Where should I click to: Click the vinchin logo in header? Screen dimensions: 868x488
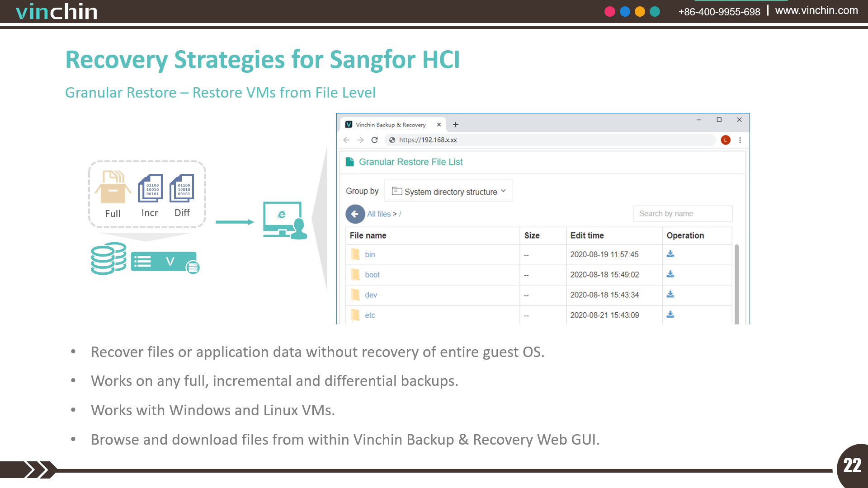point(57,11)
